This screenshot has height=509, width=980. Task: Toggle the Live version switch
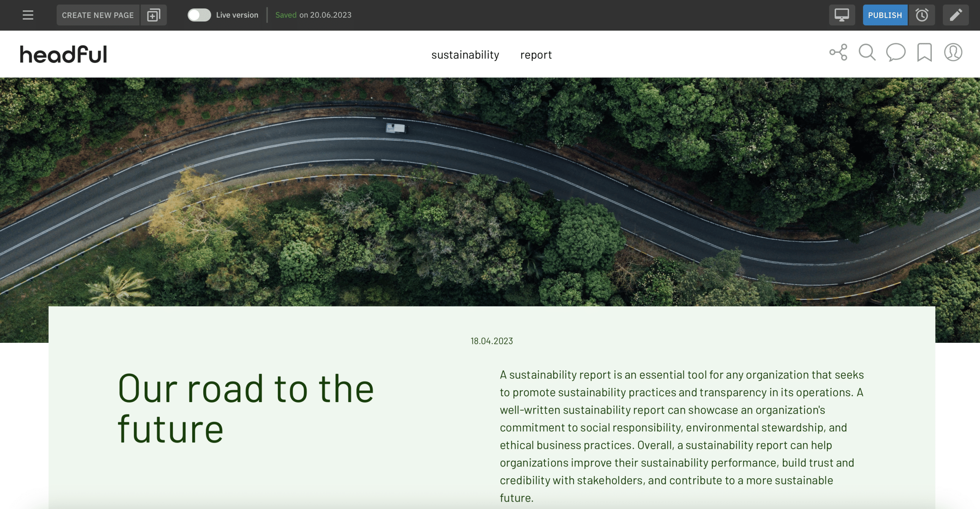[x=199, y=15]
